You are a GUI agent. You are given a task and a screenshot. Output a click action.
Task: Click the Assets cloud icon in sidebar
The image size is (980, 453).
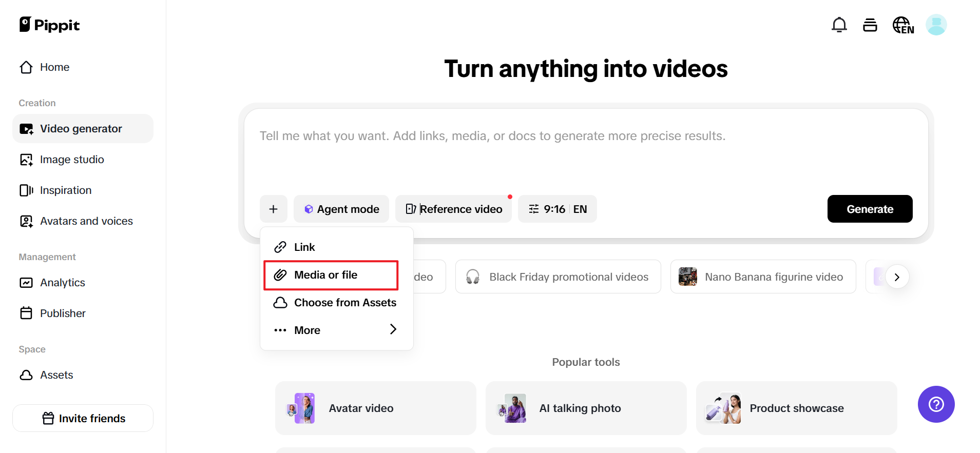(x=26, y=375)
